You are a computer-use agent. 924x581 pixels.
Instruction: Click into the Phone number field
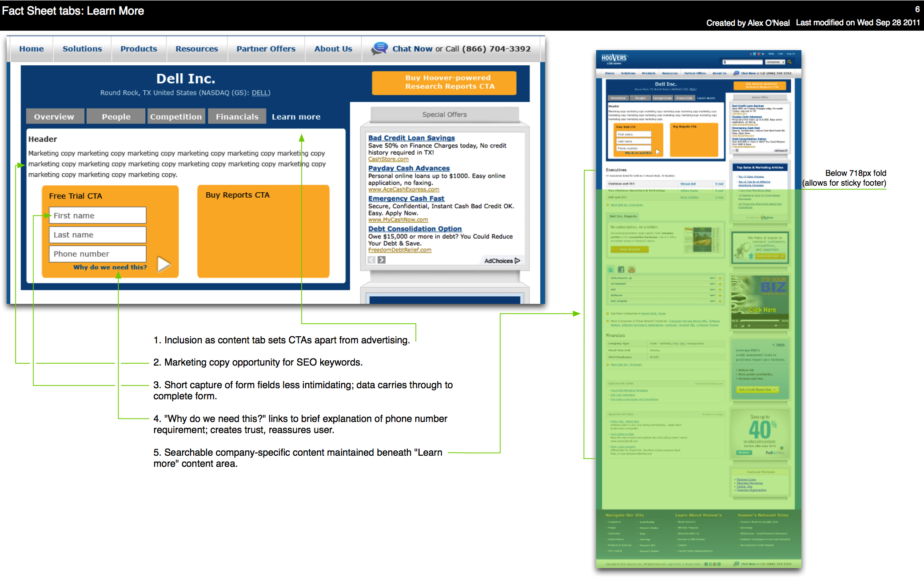97,254
